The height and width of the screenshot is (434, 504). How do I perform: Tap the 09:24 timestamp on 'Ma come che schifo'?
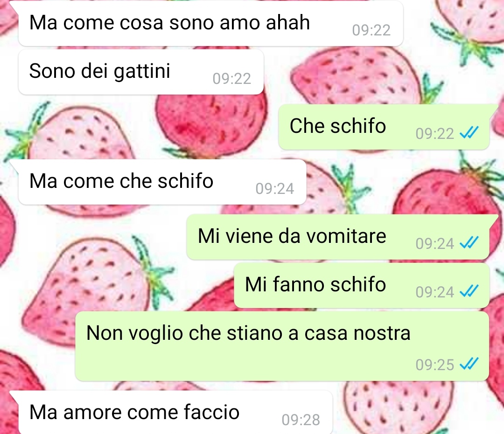click(274, 189)
